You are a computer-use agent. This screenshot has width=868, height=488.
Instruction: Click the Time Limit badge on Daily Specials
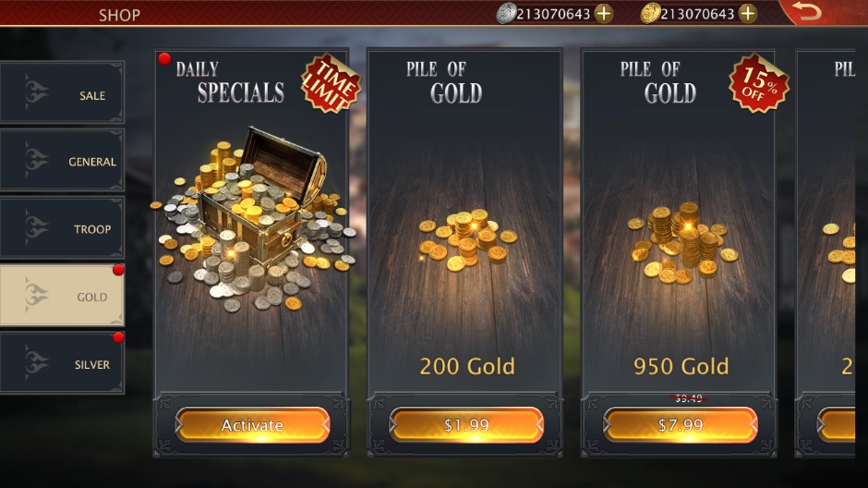point(331,83)
